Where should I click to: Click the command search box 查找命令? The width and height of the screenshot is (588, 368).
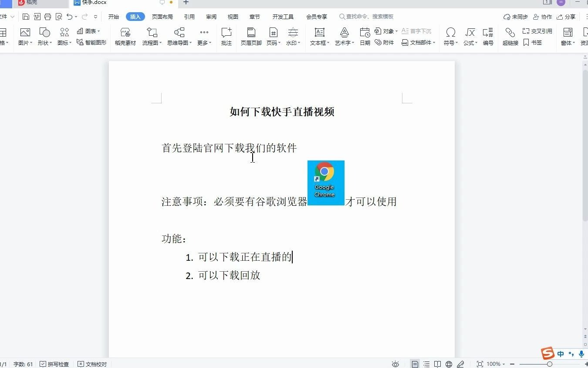click(367, 17)
